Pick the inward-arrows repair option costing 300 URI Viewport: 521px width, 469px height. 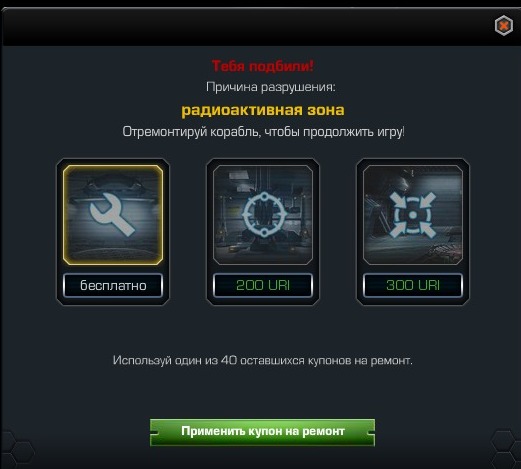pyautogui.click(x=413, y=215)
